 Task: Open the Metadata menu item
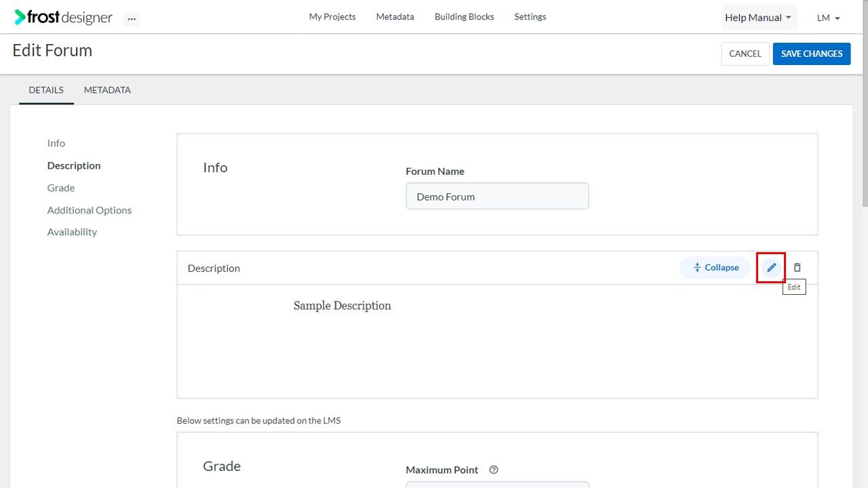[395, 17]
